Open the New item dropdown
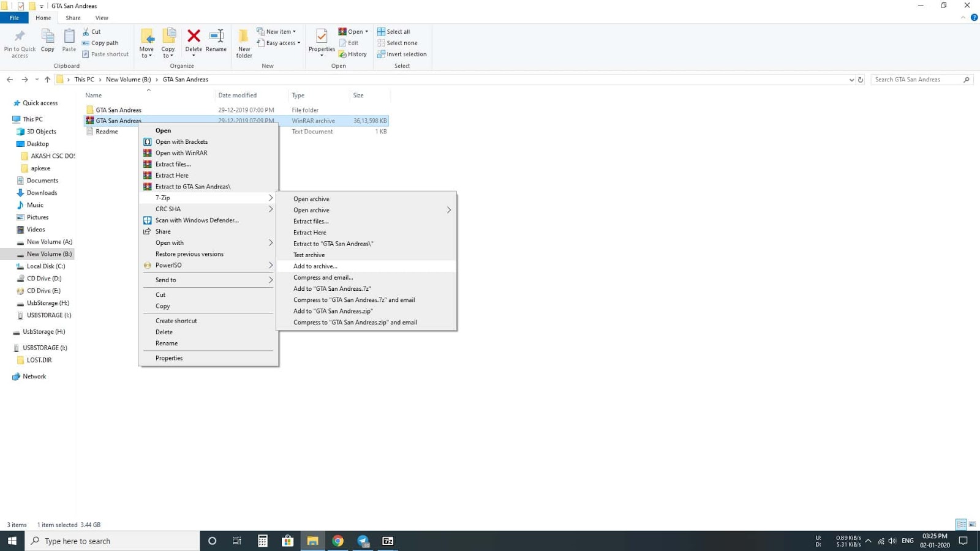This screenshot has width=980, height=551. tap(276, 31)
